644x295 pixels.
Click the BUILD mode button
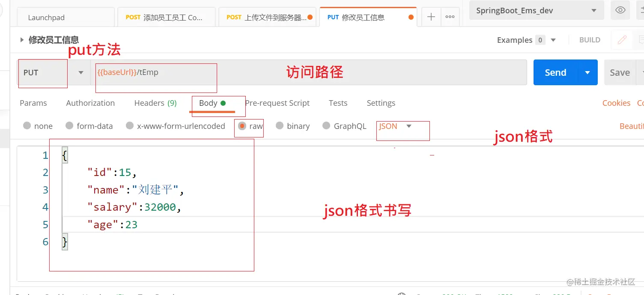[x=590, y=40]
